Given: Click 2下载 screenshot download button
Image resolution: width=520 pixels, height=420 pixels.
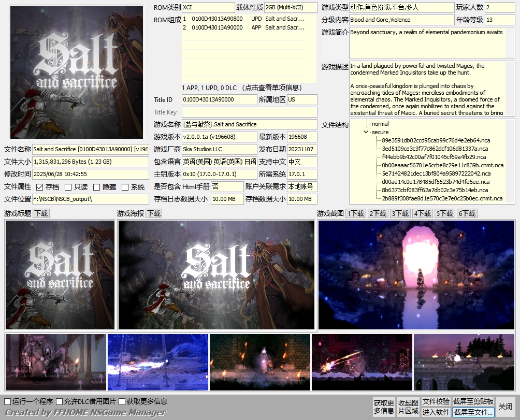Looking at the screenshot, I should (378, 213).
